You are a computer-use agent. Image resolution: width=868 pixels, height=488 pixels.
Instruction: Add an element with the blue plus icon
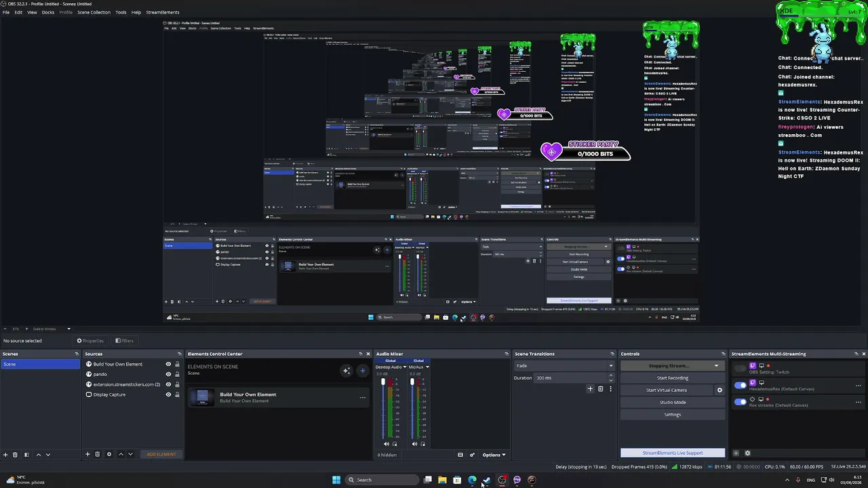pos(363,370)
